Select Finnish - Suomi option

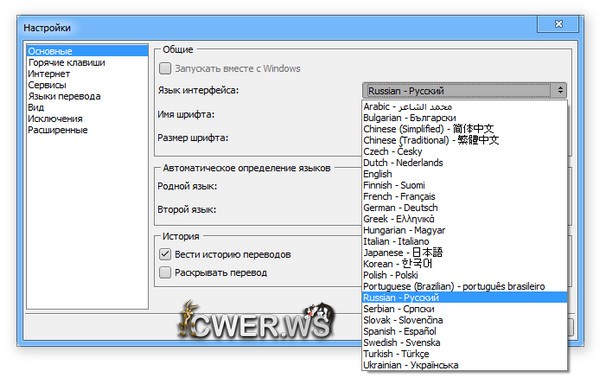(464, 185)
